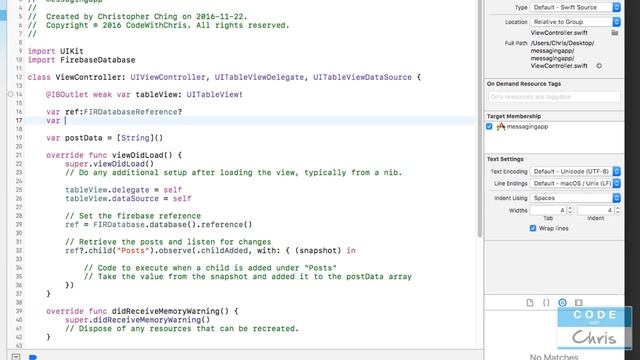Viewport: 640px width, 360px height.
Task: Open the Line Endings dropdown
Action: pyautogui.click(x=575, y=184)
